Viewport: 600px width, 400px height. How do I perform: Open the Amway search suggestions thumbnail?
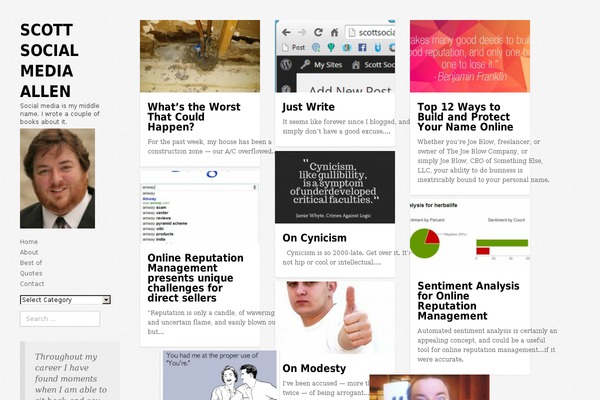200,207
